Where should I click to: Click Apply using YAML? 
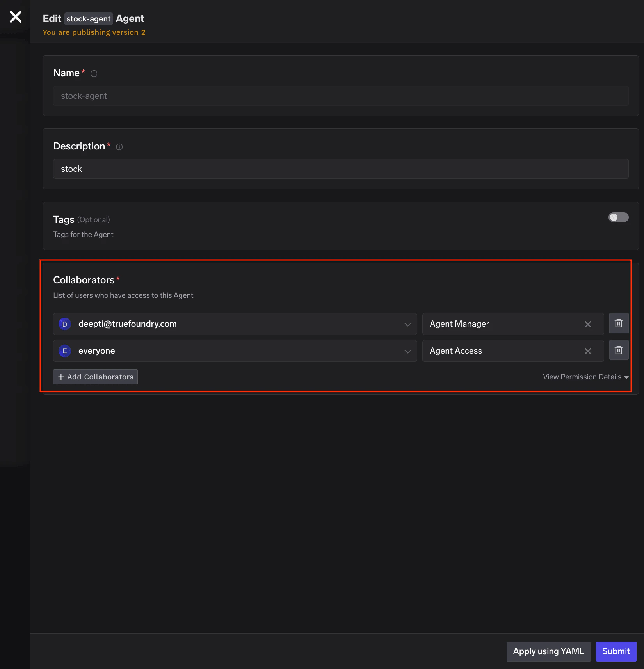(548, 651)
